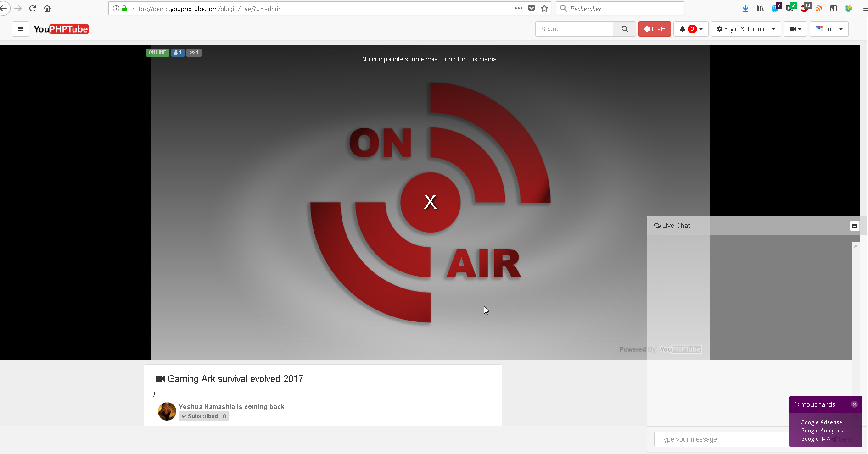Screen dimensions: 868x454
Task: Collapse the Live Chat panel
Action: [x=854, y=226]
